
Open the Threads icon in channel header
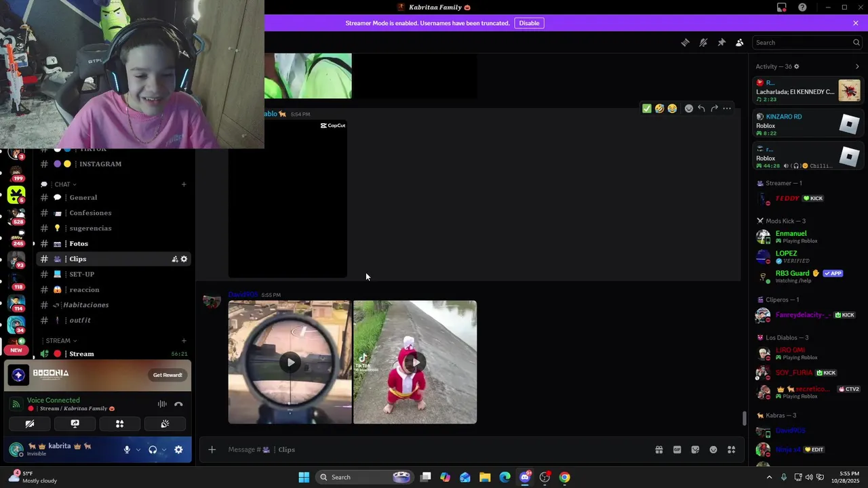click(685, 43)
